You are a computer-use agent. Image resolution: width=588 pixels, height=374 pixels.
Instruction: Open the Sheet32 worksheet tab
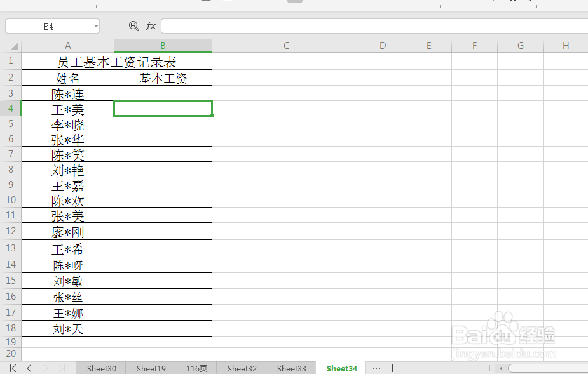(x=242, y=368)
